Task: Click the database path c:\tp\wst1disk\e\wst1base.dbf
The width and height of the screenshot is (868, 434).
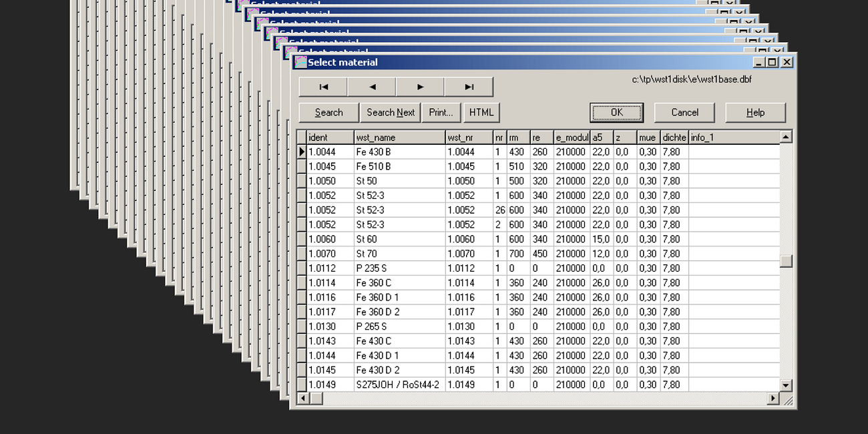Action: (692, 79)
